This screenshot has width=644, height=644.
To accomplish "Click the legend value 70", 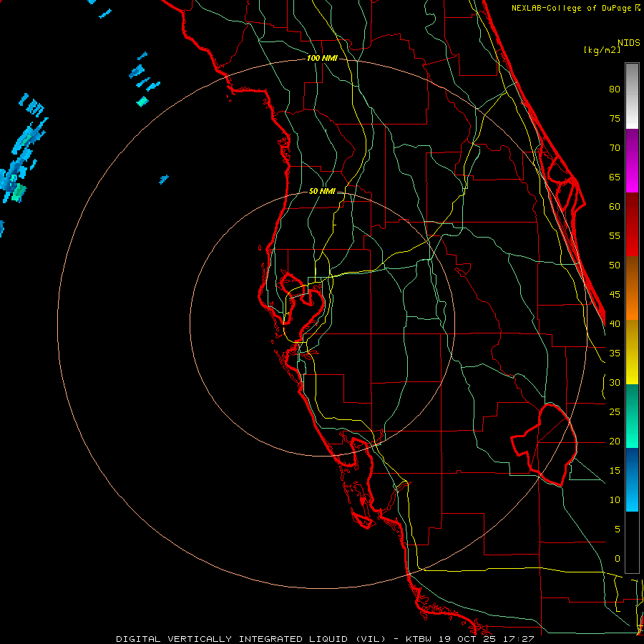I will (615, 148).
